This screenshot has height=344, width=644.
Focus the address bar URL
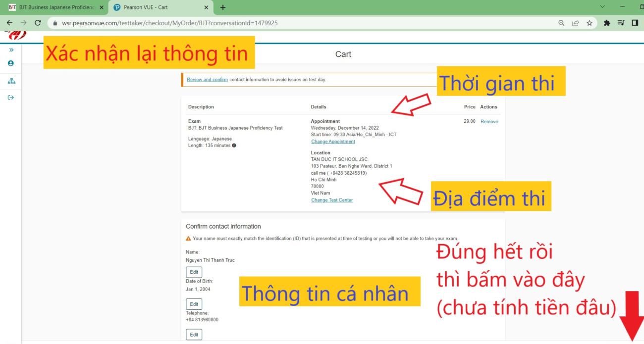tap(170, 23)
